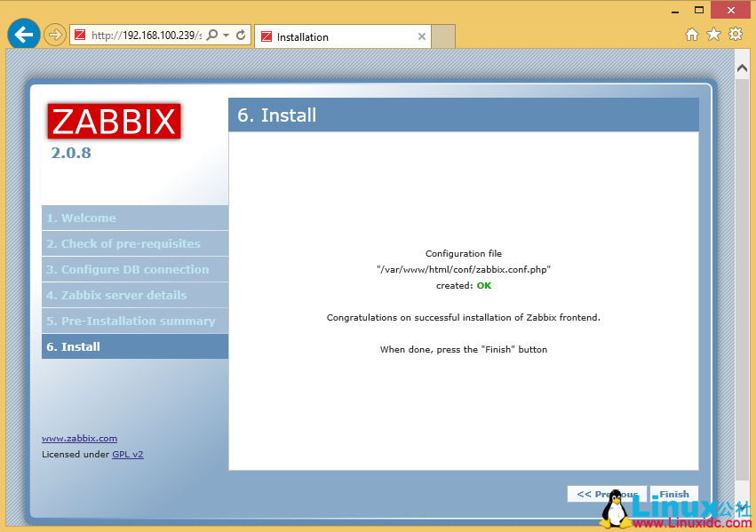Open the Favorites star panel
756x532 pixels.
pyautogui.click(x=712, y=34)
